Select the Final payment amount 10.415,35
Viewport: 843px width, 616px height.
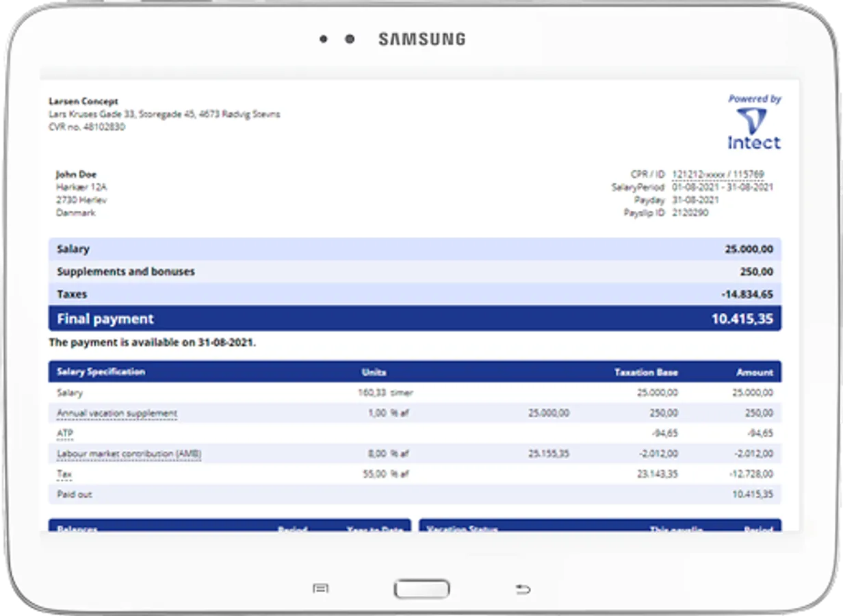coord(742,319)
